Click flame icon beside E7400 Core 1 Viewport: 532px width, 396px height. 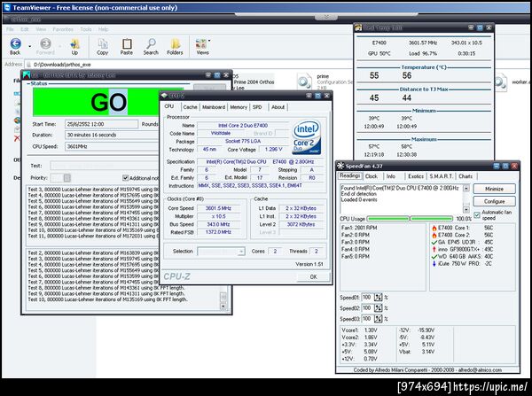434,228
